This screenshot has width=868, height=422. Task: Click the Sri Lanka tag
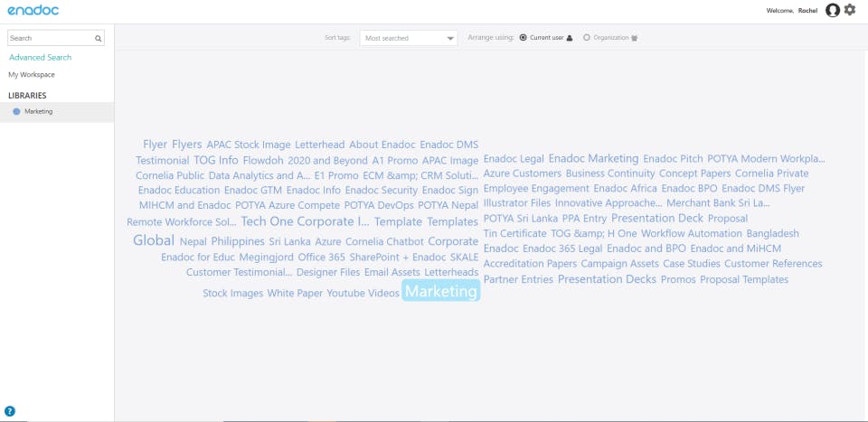289,241
